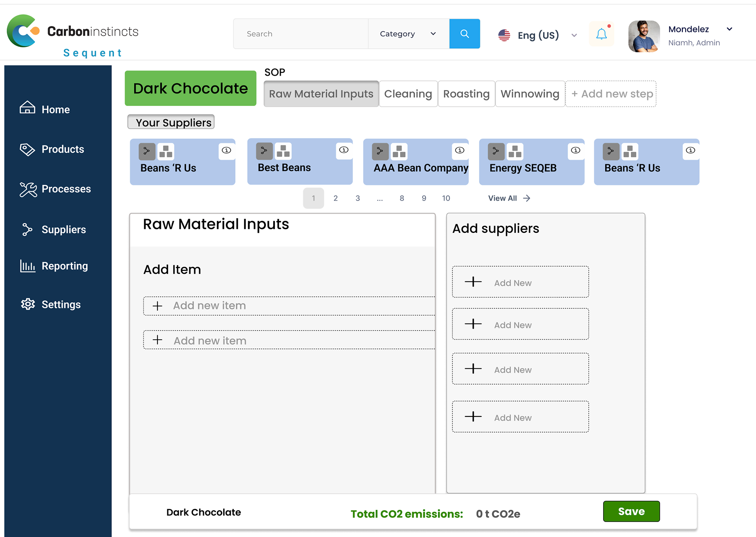Screen dimensions: 756x537
Task: Click branch icon on AAA Bean Company card
Action: [x=380, y=151]
